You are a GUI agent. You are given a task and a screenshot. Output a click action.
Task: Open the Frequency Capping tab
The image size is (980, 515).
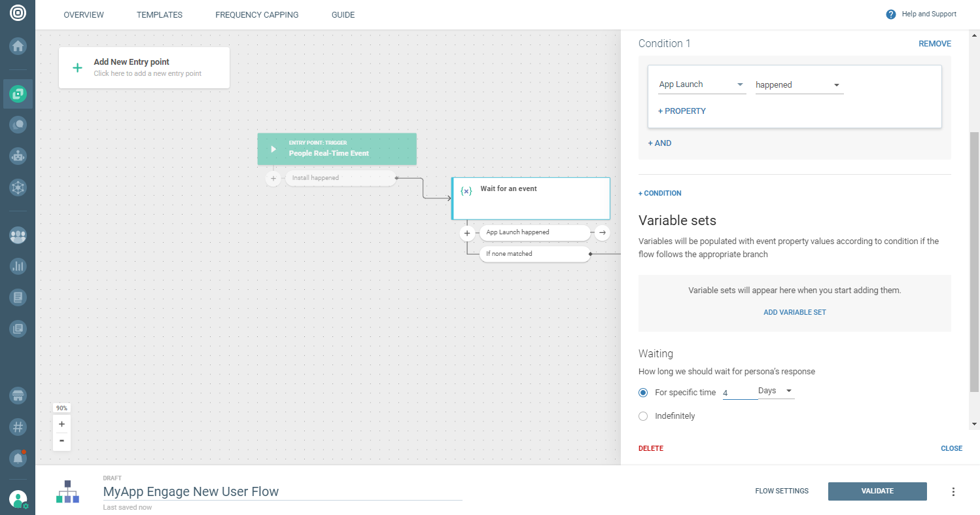tap(256, 14)
